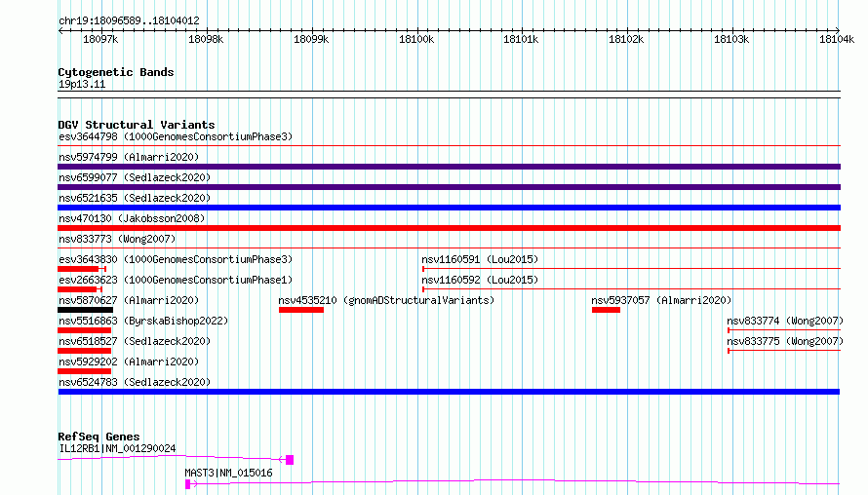
Task: Click the purple nsv5974799 variant bar
Action: (449, 167)
